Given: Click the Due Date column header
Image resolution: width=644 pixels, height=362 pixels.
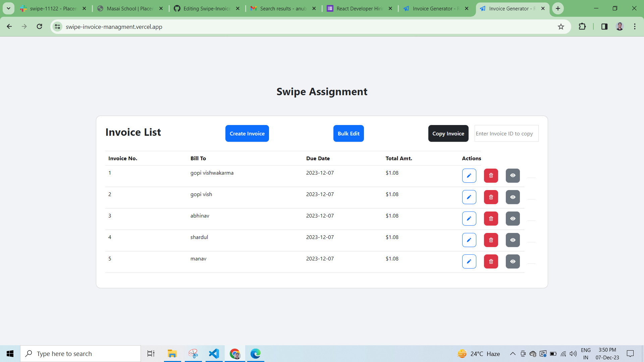Looking at the screenshot, I should coord(318,158).
